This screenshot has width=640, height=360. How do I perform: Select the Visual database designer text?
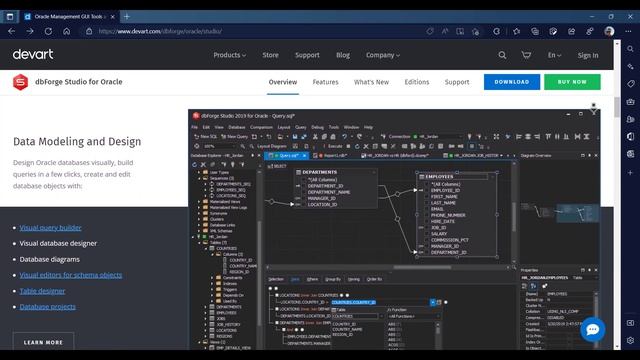(x=58, y=243)
